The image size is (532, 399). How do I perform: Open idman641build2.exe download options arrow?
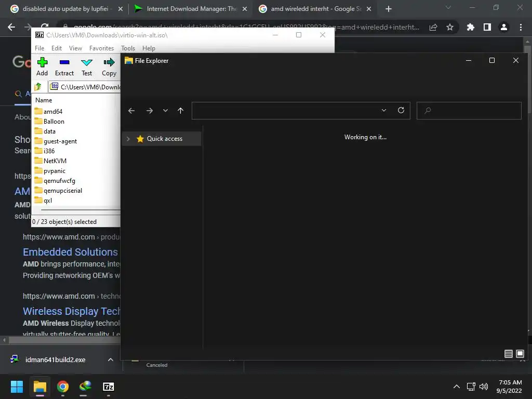tap(110, 360)
